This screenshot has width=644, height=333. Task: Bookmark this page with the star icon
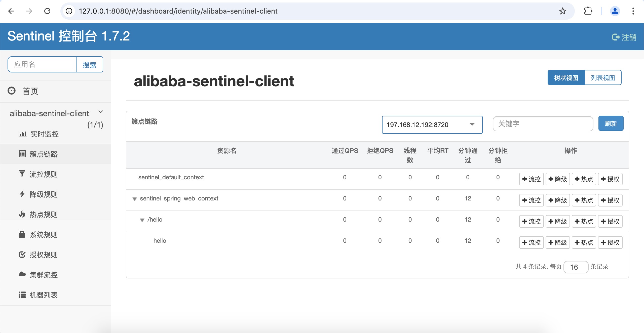(x=563, y=11)
